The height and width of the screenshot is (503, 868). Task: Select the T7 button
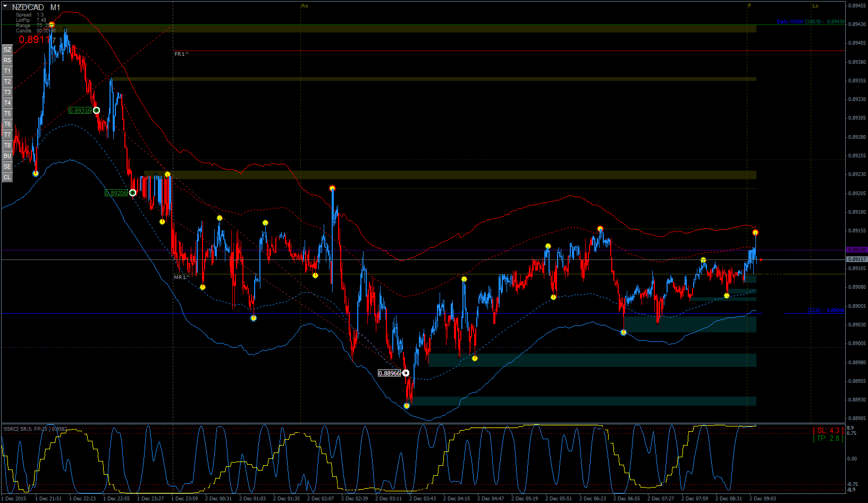pos(7,135)
